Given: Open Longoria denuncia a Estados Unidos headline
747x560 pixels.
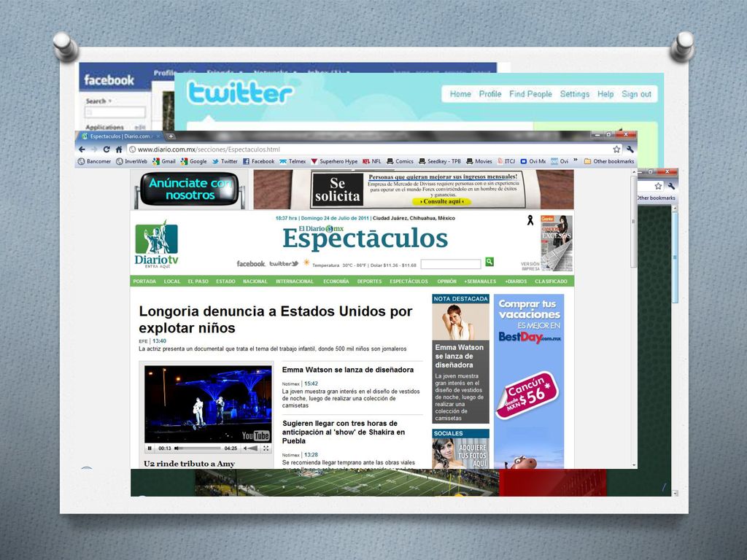Looking at the screenshot, I should (275, 319).
